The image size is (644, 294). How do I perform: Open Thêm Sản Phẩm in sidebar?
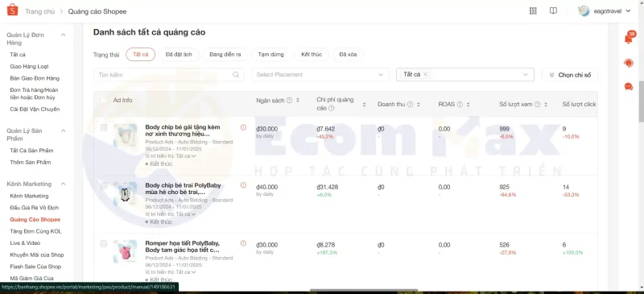tap(31, 162)
